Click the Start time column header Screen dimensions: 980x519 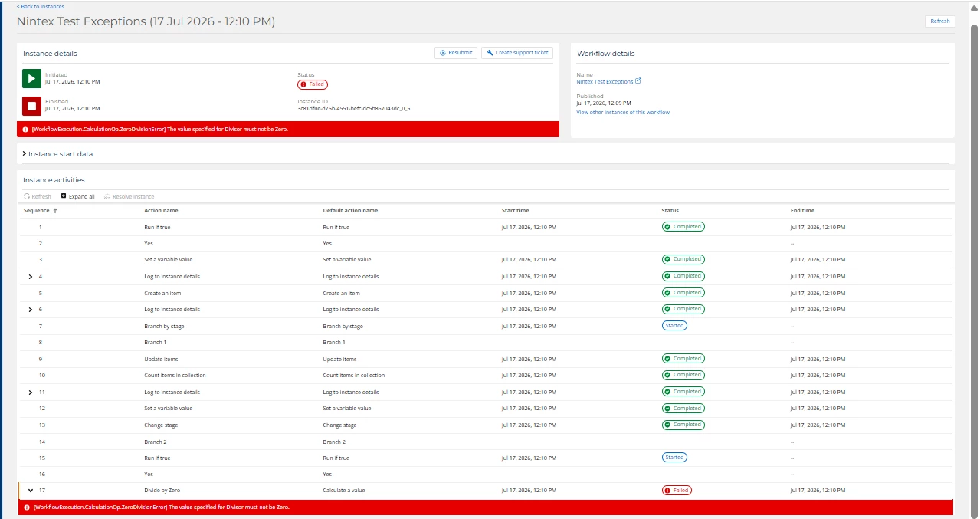point(515,211)
